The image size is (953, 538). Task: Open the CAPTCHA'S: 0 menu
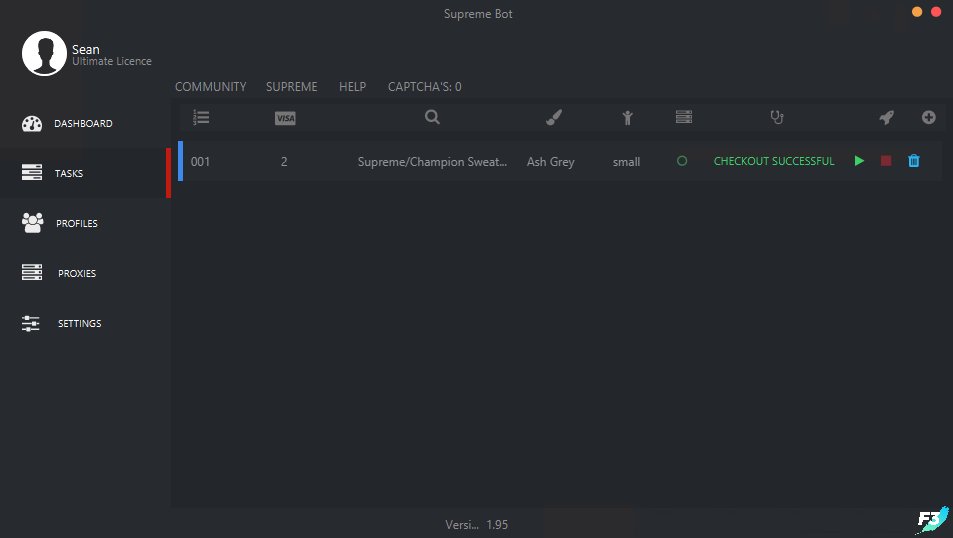pos(425,86)
